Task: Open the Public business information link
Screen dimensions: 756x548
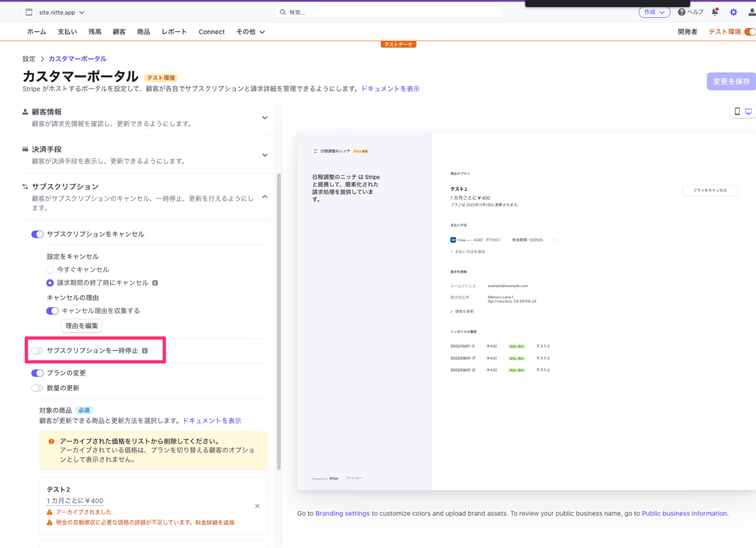Action: point(684,513)
